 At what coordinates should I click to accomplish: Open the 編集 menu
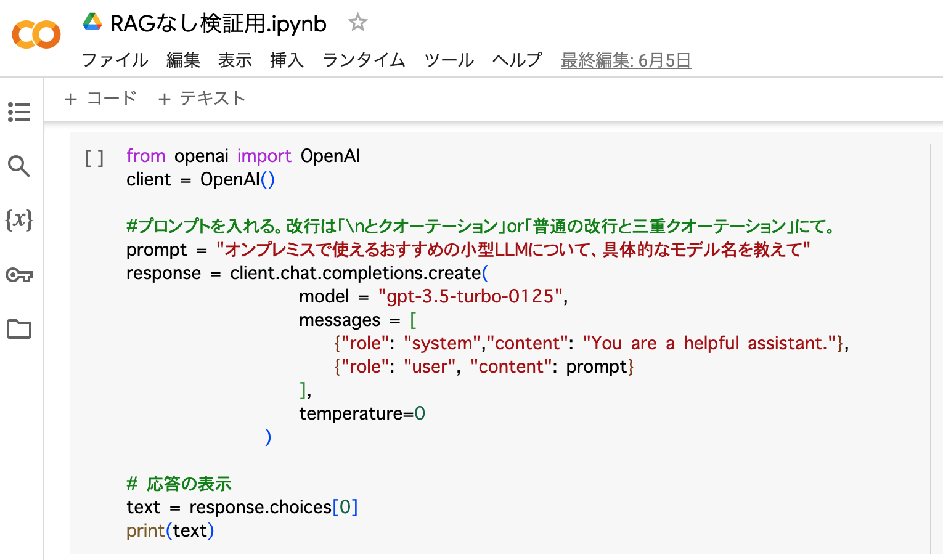[x=183, y=60]
